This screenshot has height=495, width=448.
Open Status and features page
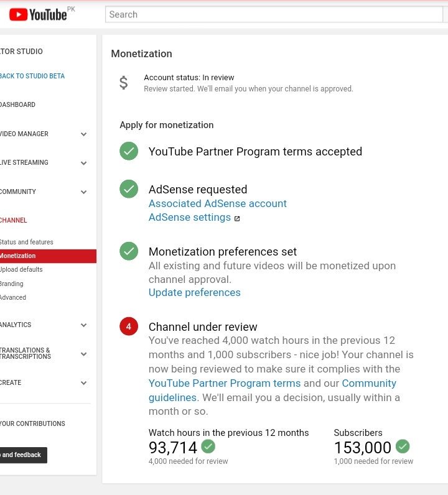pyautogui.click(x=27, y=242)
